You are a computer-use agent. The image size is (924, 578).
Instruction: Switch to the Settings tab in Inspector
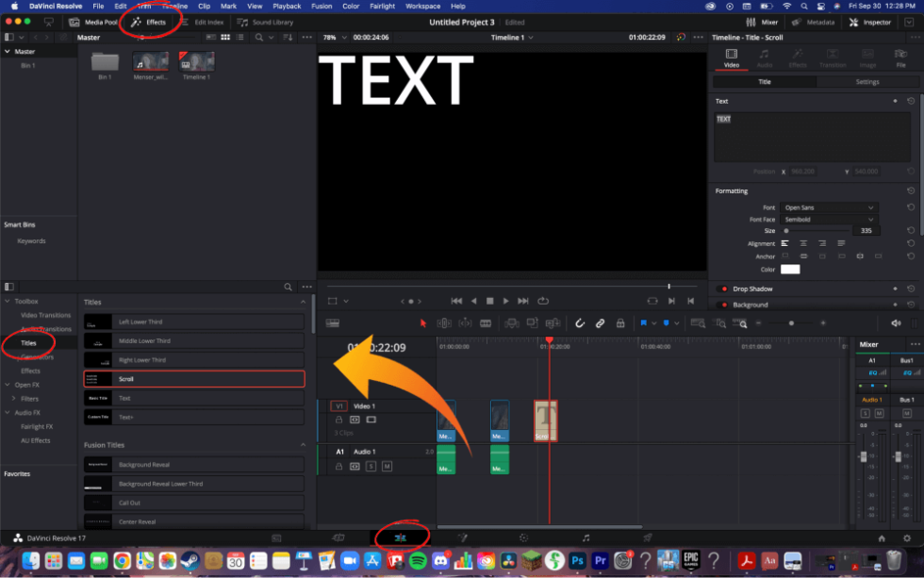click(866, 82)
